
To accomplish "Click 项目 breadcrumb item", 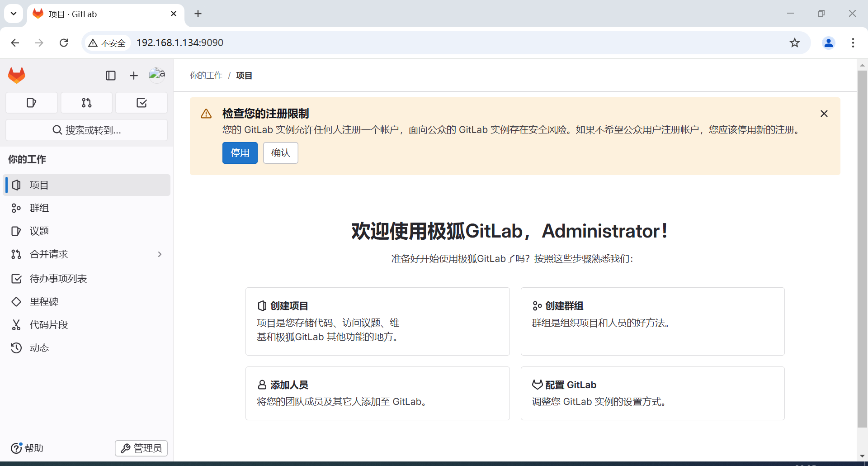I will [244, 76].
